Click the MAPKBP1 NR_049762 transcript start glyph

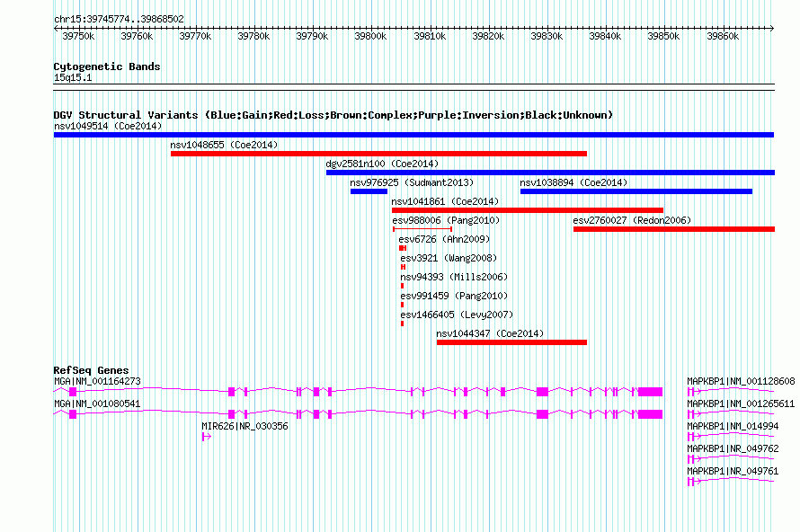693,459
